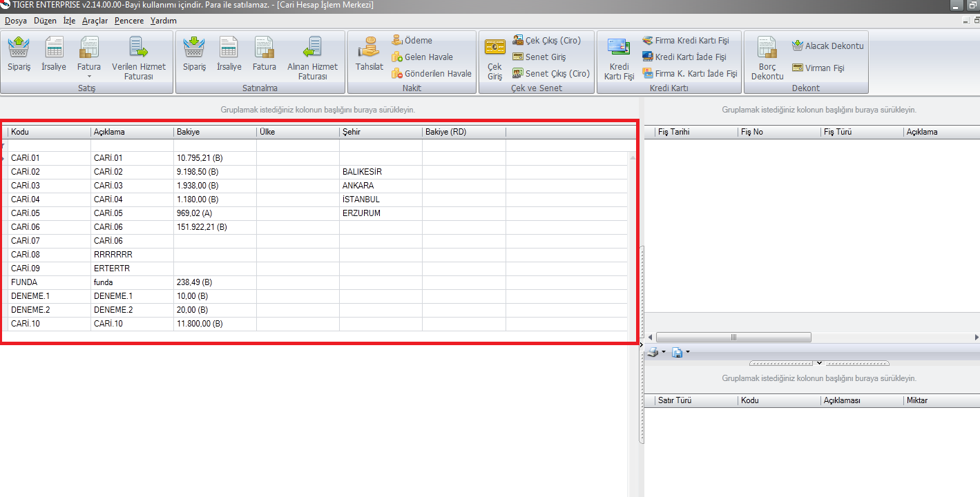Sort by the Ülke column header
Screen dimensions: 980x497
tap(298, 132)
